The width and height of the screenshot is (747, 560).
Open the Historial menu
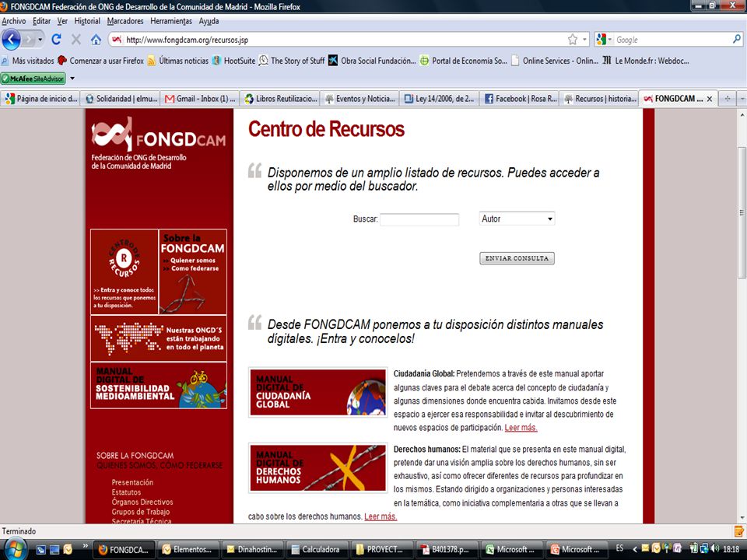click(x=87, y=21)
